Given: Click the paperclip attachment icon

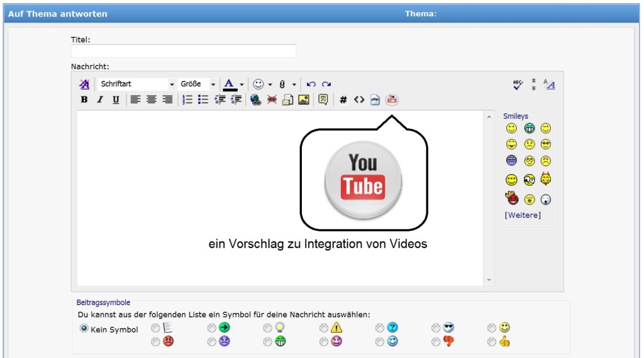Looking at the screenshot, I should click(282, 84).
